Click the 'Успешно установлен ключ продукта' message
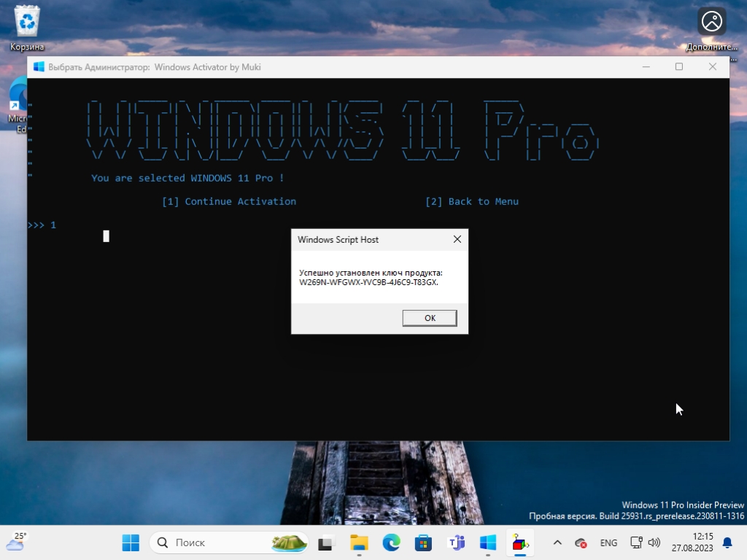The height and width of the screenshot is (560, 747). (371, 273)
